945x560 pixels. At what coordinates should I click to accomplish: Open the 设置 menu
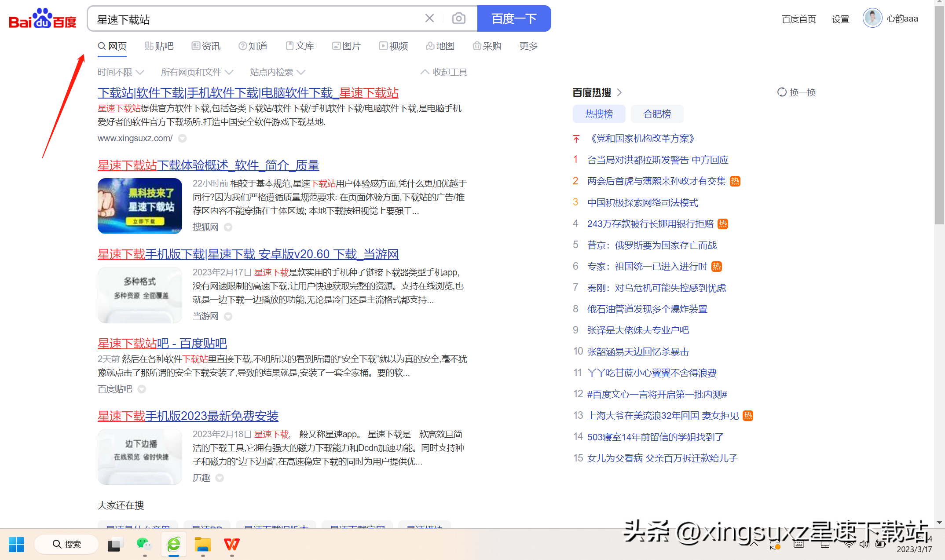pyautogui.click(x=840, y=19)
